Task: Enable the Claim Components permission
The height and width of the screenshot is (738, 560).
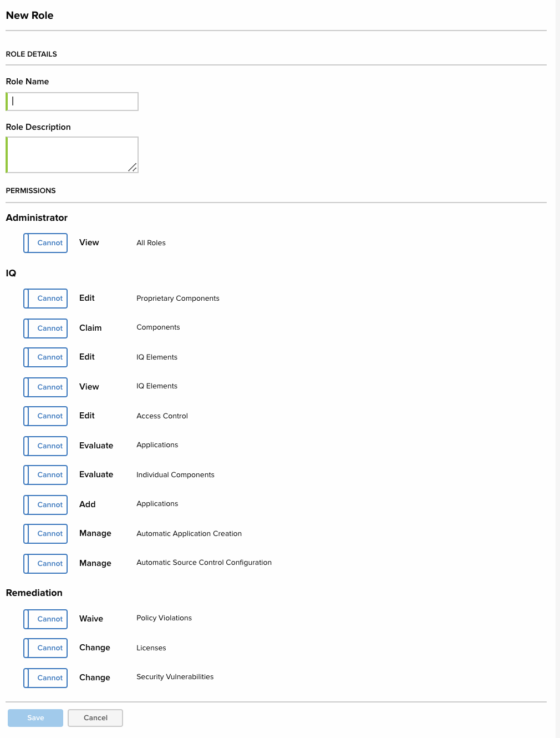Action: pyautogui.click(x=45, y=328)
